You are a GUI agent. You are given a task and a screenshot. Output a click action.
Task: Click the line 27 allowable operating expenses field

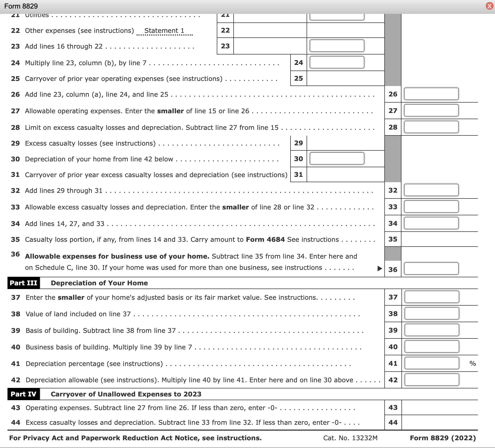coord(431,110)
